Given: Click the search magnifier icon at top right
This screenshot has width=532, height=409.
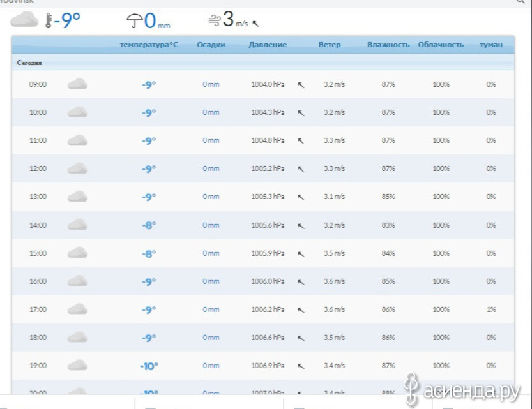Looking at the screenshot, I should (527, 2).
